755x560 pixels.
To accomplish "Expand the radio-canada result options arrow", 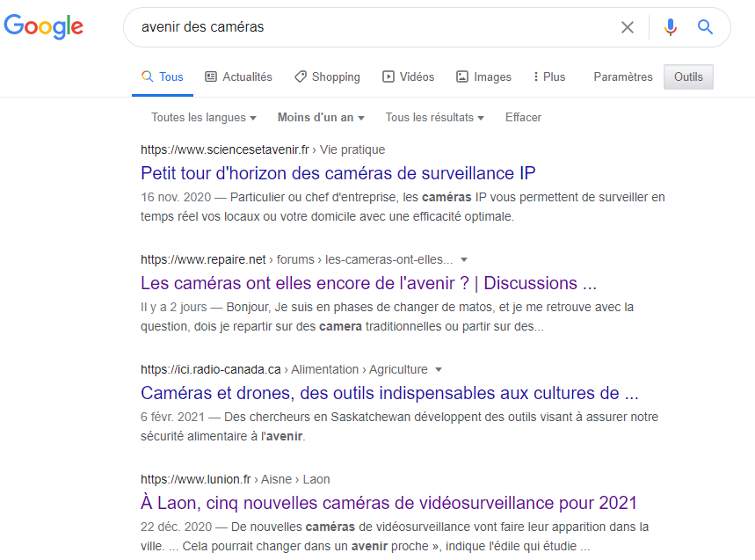I will 439,370.
